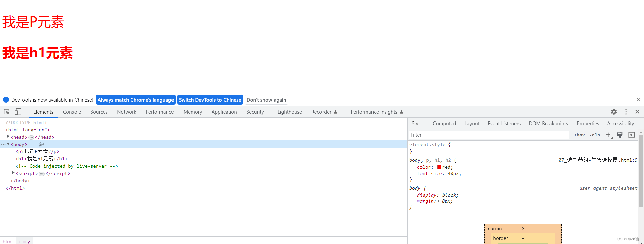Click Switch DevTools to Chinese button
The width and height of the screenshot is (644, 244).
point(210,100)
